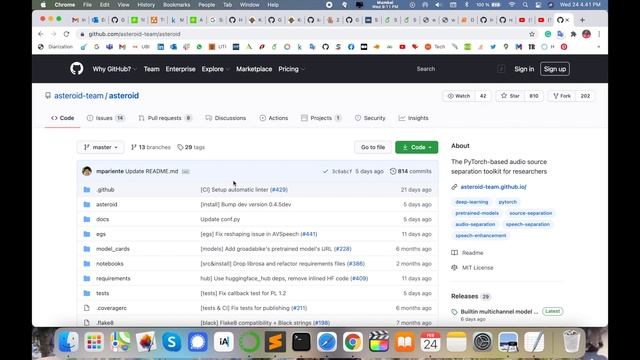This screenshot has width=640, height=360.
Task: Expand the Explore menu
Action: click(215, 69)
